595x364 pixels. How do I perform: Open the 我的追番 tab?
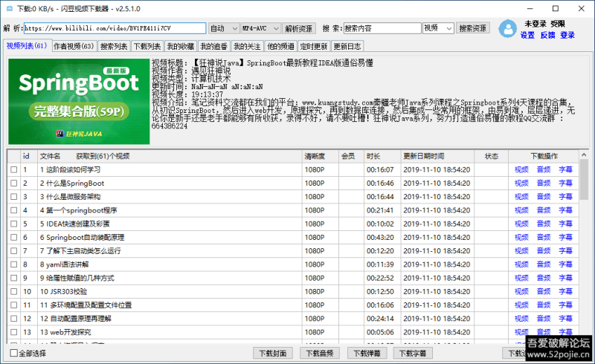point(214,46)
